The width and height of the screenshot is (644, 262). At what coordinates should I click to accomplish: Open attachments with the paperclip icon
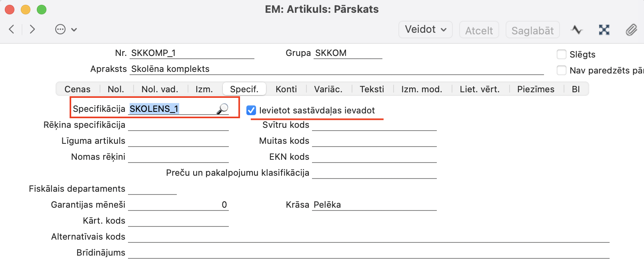tap(631, 30)
